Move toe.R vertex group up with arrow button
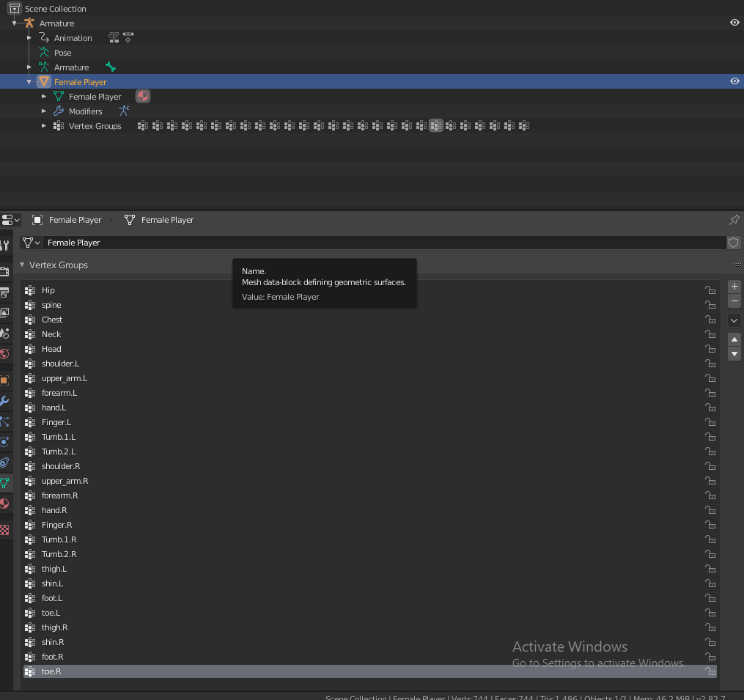Screen dimensions: 744x700 click(734, 339)
